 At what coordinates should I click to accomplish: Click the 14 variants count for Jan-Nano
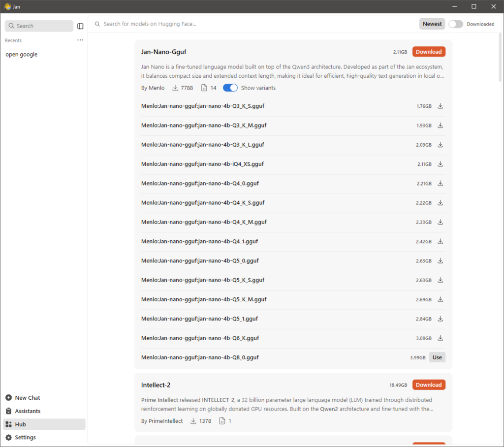coord(214,88)
